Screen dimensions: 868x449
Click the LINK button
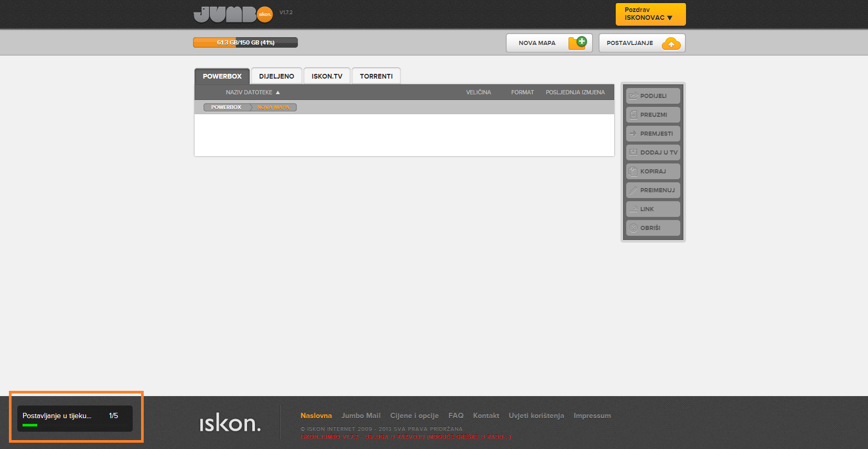[653, 209]
